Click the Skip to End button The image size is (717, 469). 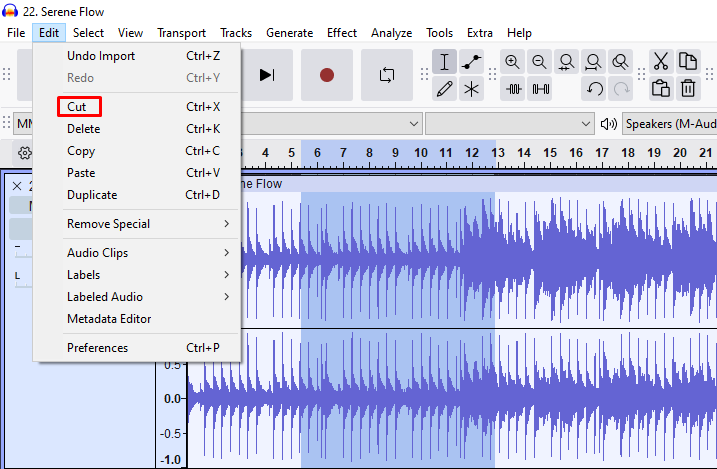pos(267,75)
